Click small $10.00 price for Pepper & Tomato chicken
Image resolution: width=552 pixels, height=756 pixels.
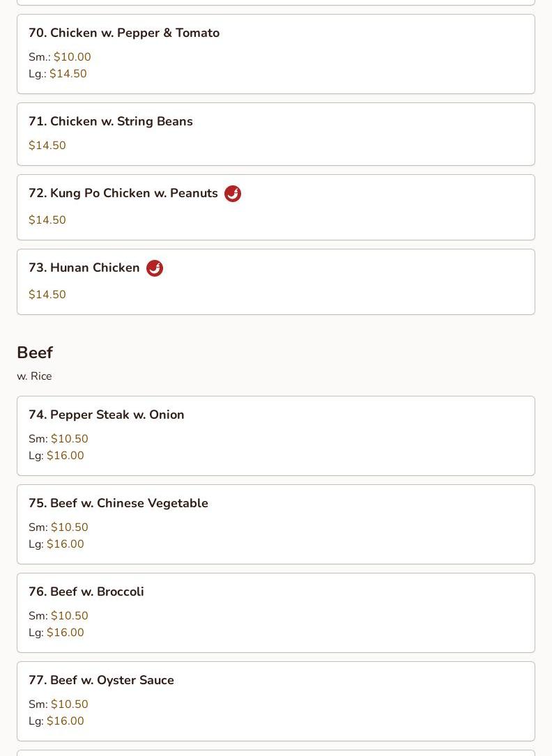click(x=72, y=57)
